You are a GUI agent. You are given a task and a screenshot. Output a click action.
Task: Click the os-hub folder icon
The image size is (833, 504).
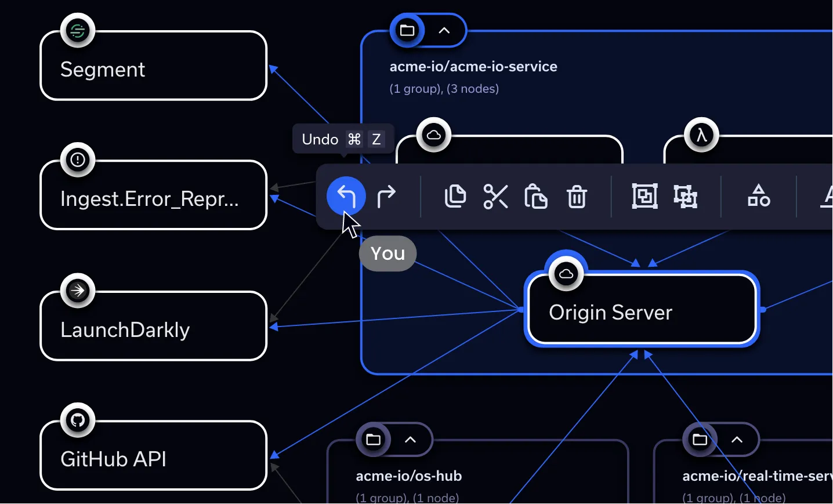374,440
